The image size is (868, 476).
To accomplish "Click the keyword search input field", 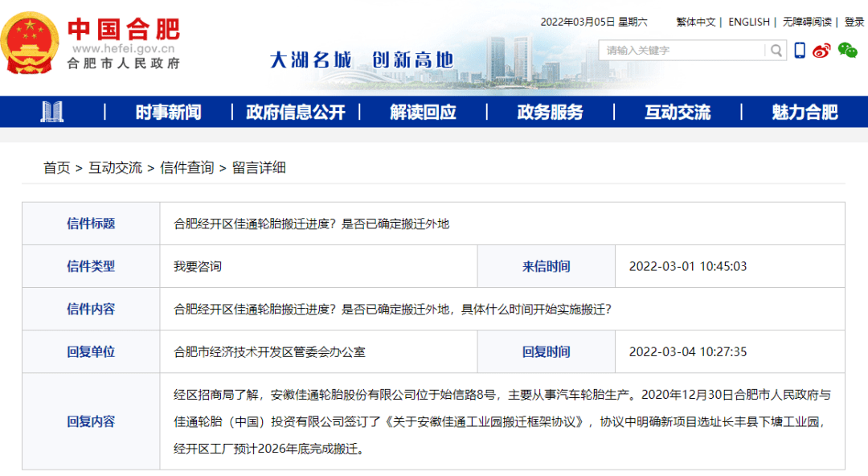I will coord(683,50).
